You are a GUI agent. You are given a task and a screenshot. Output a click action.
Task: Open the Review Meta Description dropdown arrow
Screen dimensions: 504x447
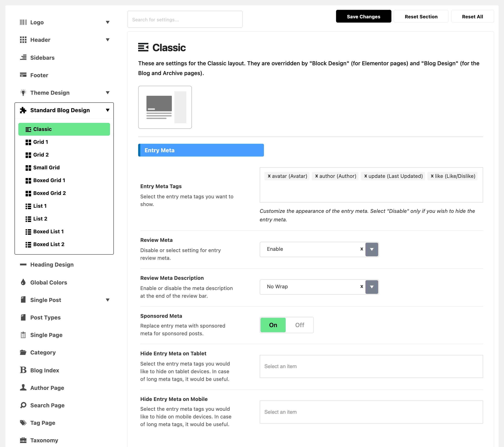[x=372, y=287]
